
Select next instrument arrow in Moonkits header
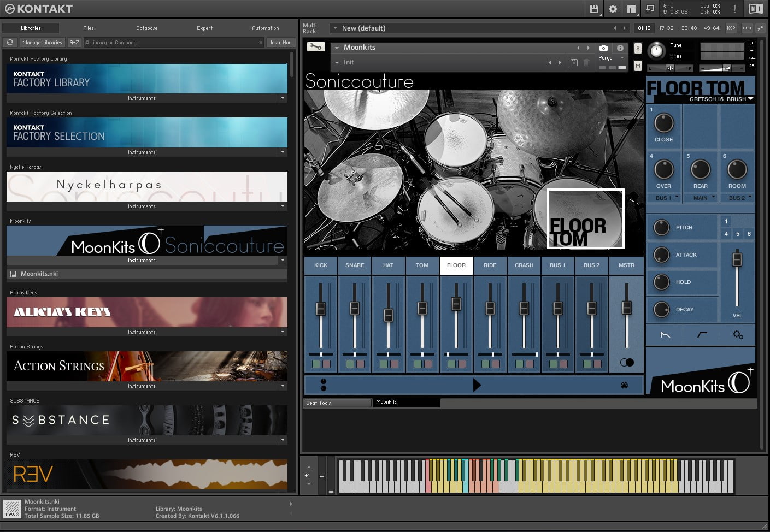(x=588, y=48)
